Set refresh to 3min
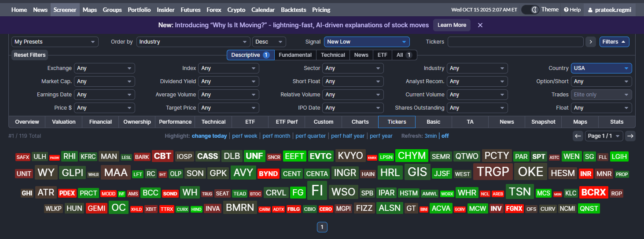Viewport: 644px width, 239px height. pyautogui.click(x=431, y=136)
